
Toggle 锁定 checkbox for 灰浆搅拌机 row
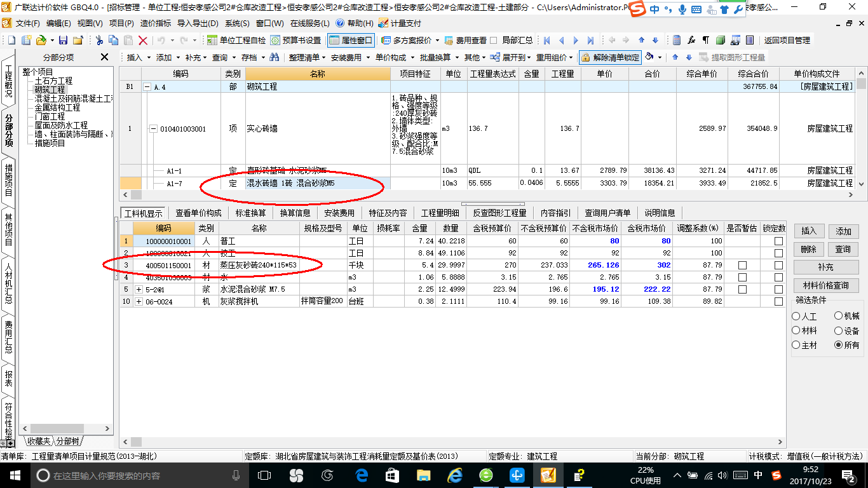(778, 302)
